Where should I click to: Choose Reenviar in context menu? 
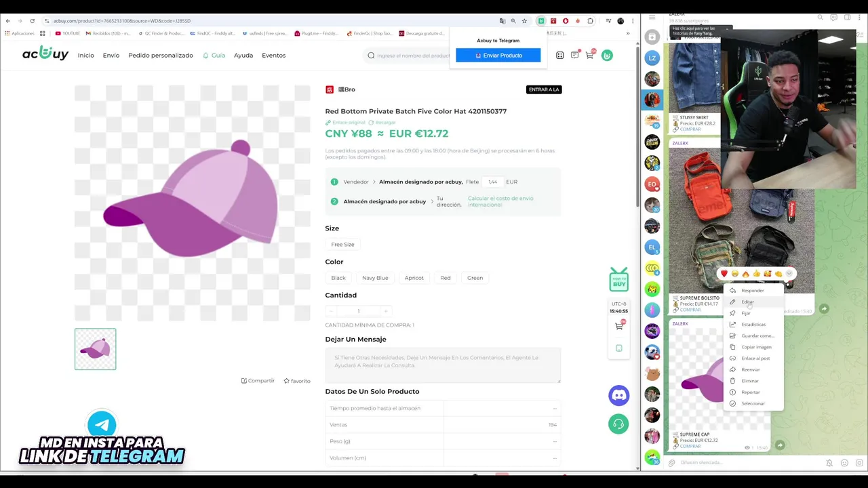click(x=753, y=369)
